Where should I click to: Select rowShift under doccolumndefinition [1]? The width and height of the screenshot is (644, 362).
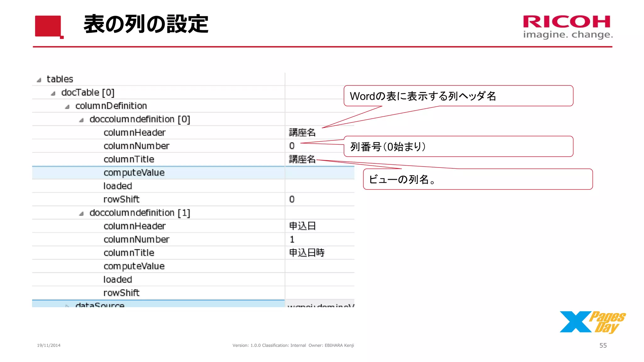point(121,293)
